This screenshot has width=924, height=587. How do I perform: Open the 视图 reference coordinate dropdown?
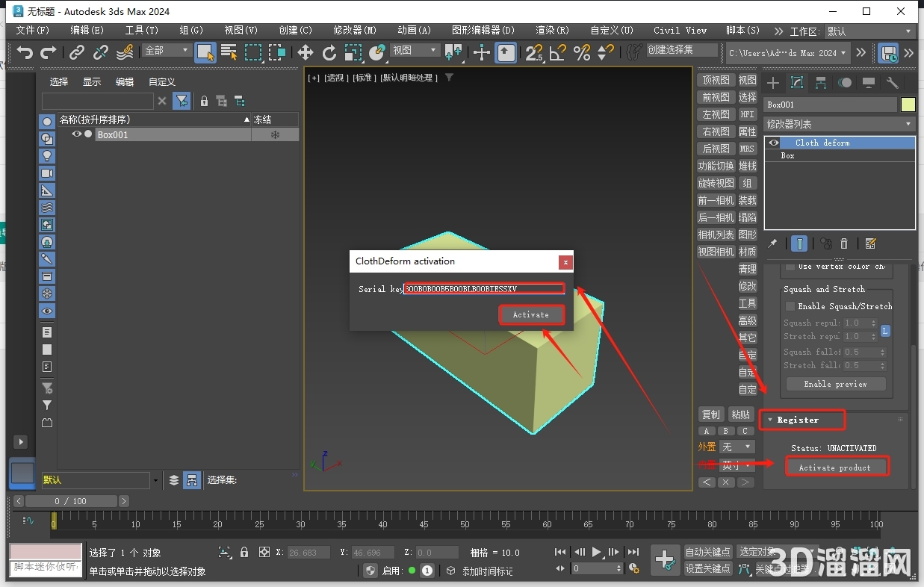[x=415, y=50]
